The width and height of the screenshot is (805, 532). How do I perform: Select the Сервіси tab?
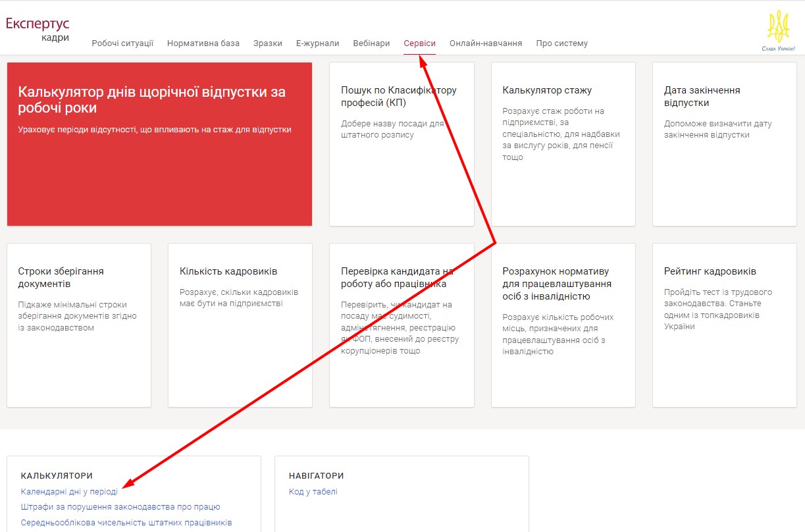pyautogui.click(x=419, y=43)
